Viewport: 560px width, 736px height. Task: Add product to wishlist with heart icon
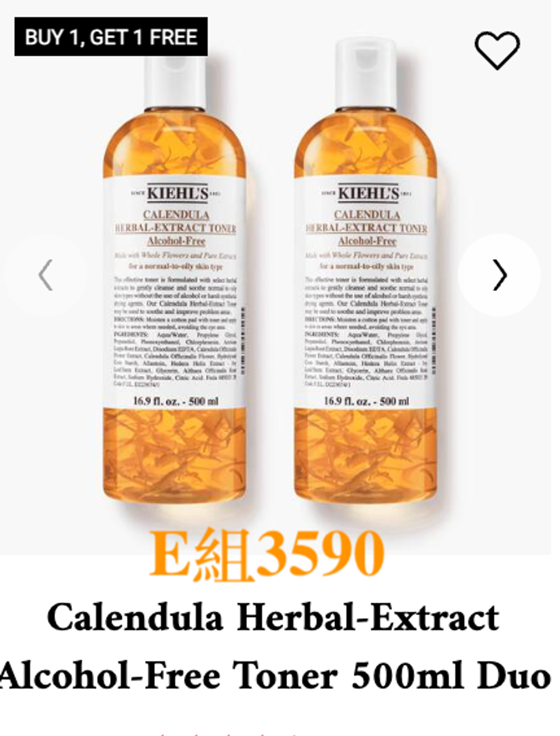tap(497, 50)
